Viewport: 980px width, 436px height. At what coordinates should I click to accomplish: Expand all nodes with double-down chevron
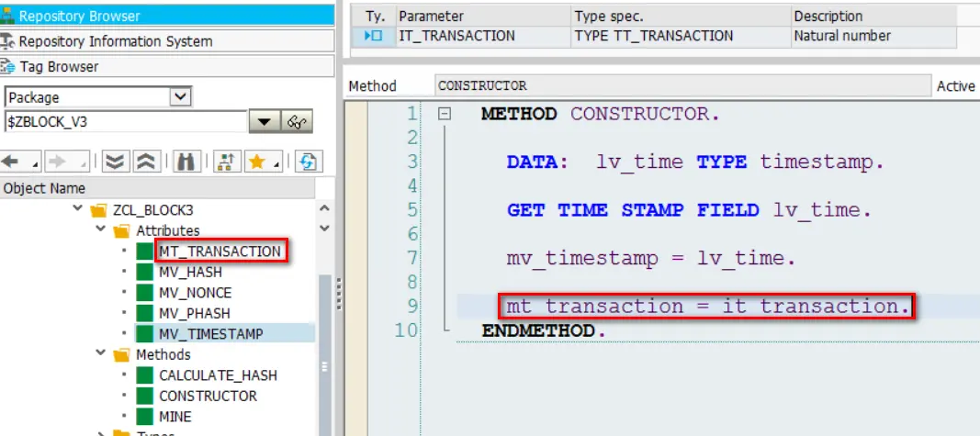pyautogui.click(x=115, y=162)
